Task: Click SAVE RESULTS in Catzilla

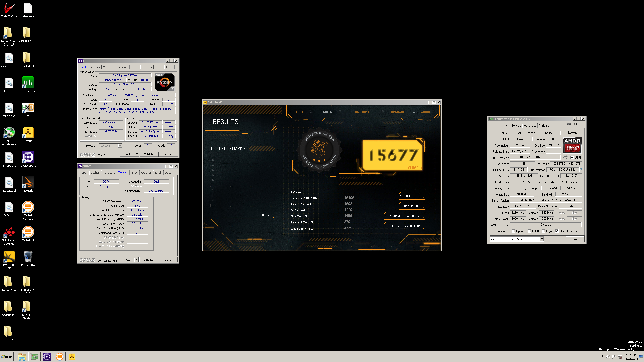Action: [412, 206]
